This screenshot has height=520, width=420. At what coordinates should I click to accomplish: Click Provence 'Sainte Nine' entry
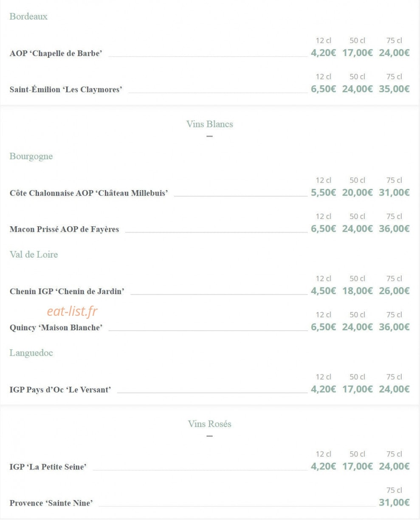tap(51, 503)
